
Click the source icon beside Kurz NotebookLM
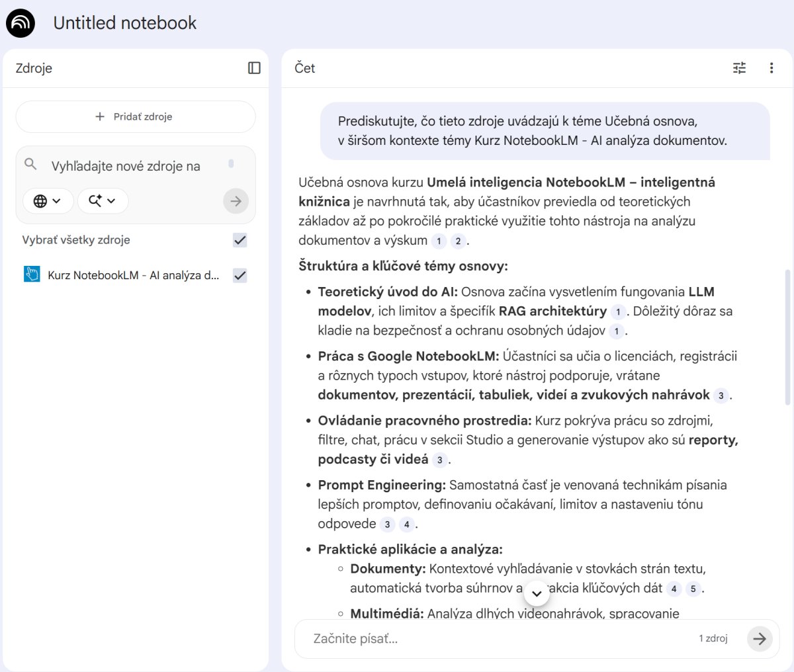click(32, 275)
